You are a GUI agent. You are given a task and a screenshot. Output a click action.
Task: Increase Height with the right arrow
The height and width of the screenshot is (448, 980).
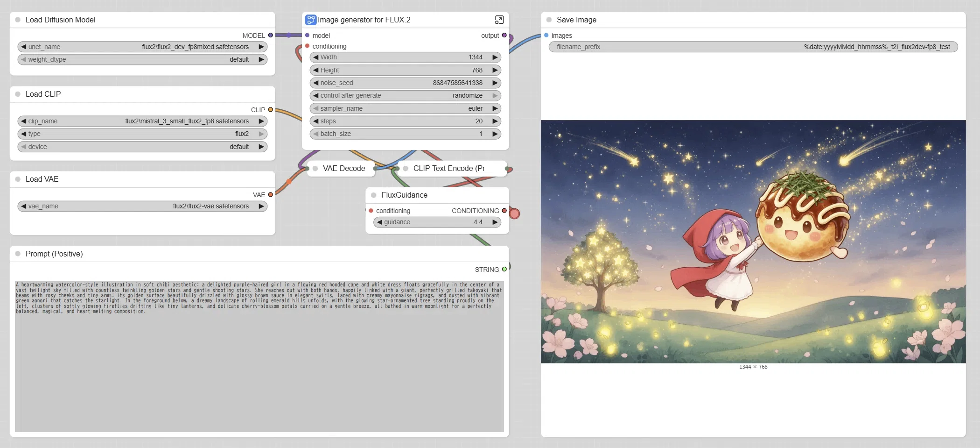pos(495,70)
